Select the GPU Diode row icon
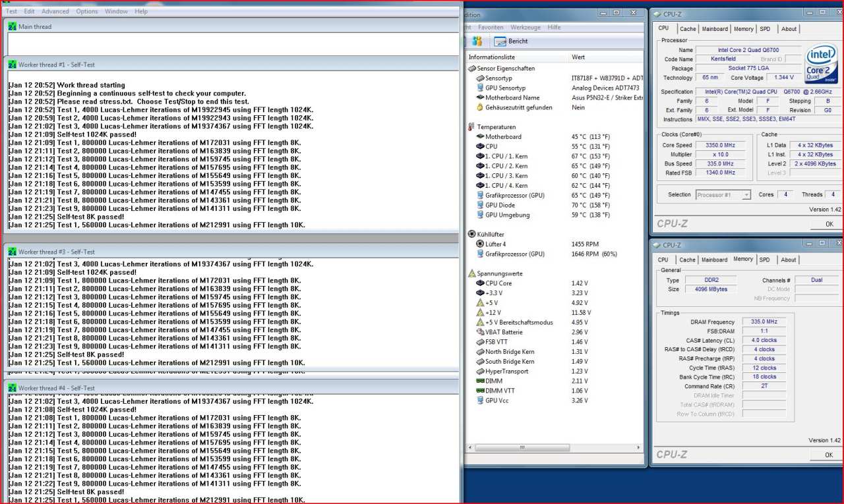 (x=479, y=205)
